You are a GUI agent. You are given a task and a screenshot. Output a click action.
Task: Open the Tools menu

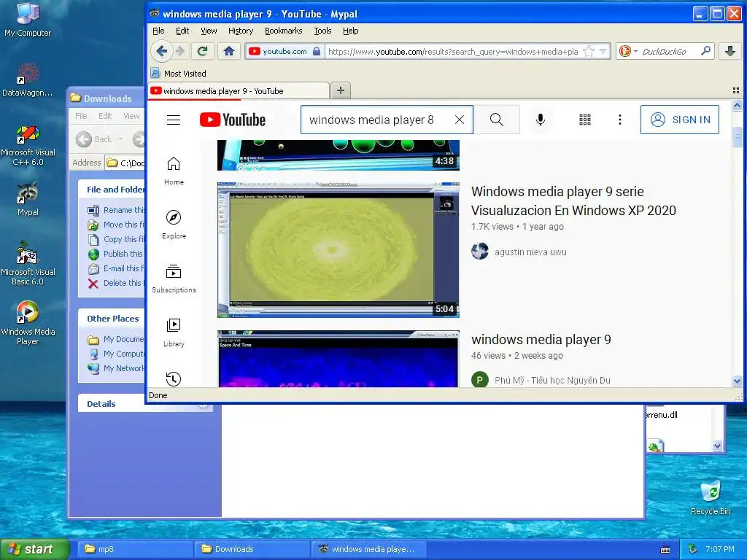click(322, 31)
